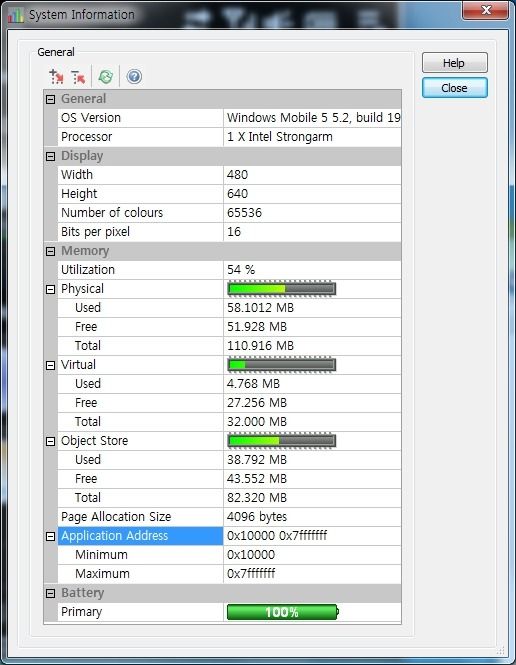
Task: Select the Maximum address row
Action: [x=229, y=574]
